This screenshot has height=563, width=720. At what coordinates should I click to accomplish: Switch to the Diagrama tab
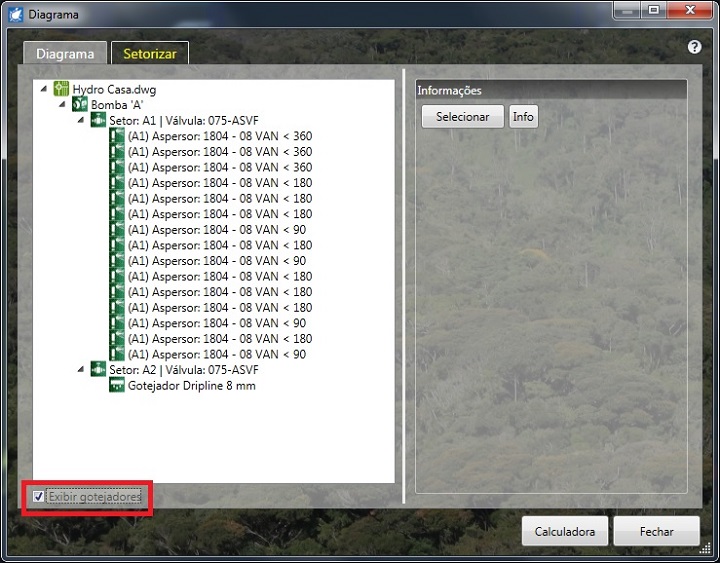click(x=65, y=54)
